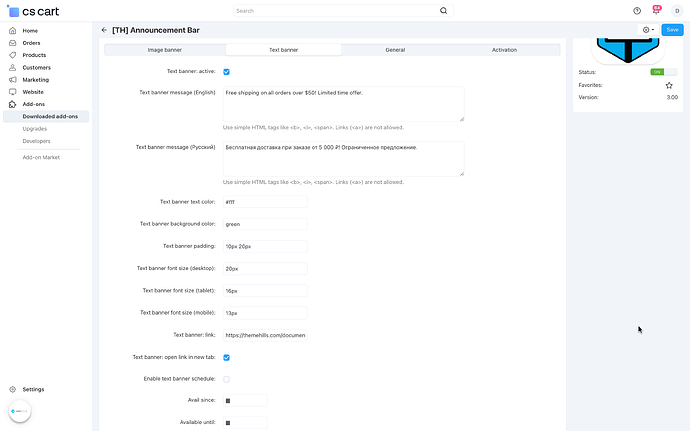Open the notifications bell icon

656,11
